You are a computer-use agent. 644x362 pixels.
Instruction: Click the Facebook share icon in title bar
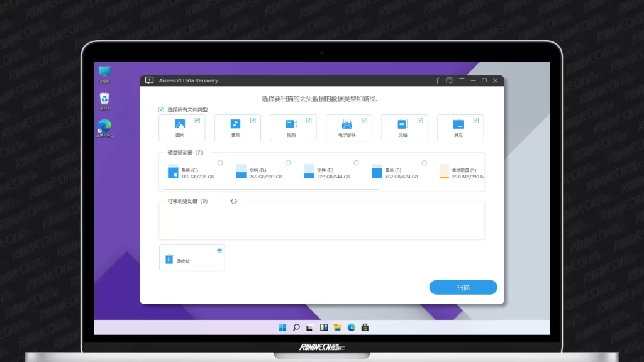pos(438,80)
